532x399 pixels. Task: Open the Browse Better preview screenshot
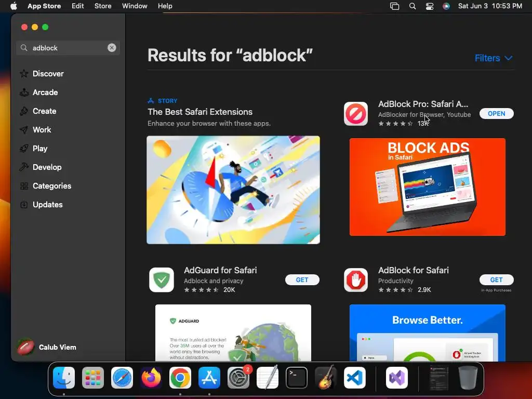427,332
